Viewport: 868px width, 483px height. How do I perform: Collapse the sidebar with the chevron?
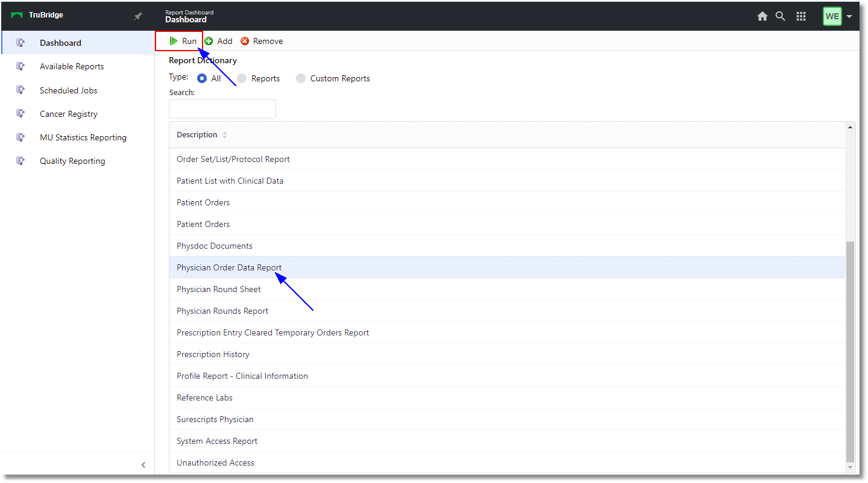(143, 465)
